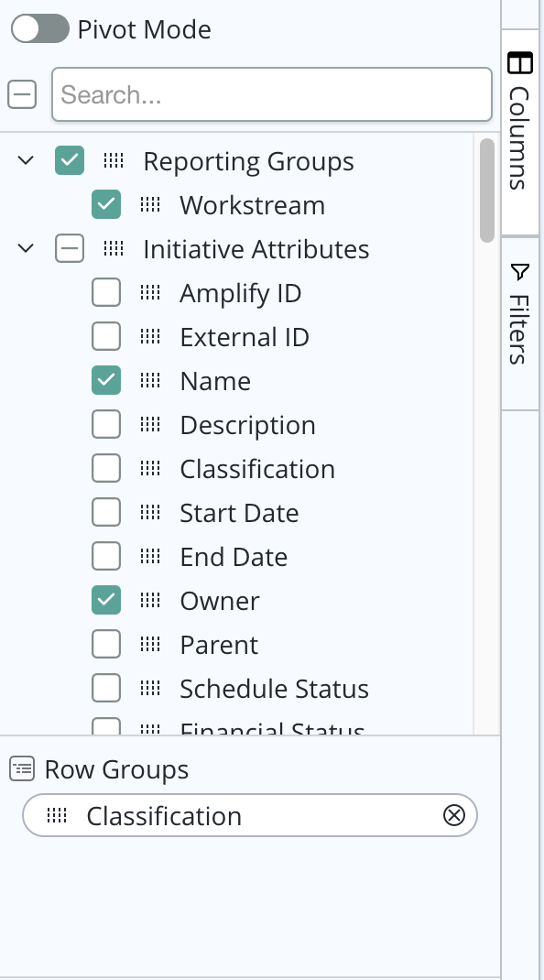This screenshot has height=980, width=544.
Task: Click the column list vertical scrollbar thumb
Action: pos(486,190)
